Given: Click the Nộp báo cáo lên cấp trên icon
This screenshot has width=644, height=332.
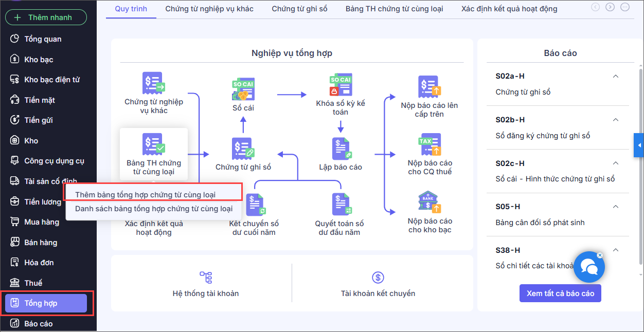Looking at the screenshot, I should pyautogui.click(x=429, y=87).
